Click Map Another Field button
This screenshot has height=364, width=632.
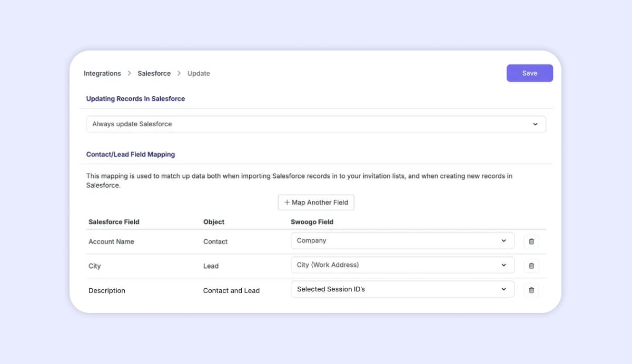point(316,203)
